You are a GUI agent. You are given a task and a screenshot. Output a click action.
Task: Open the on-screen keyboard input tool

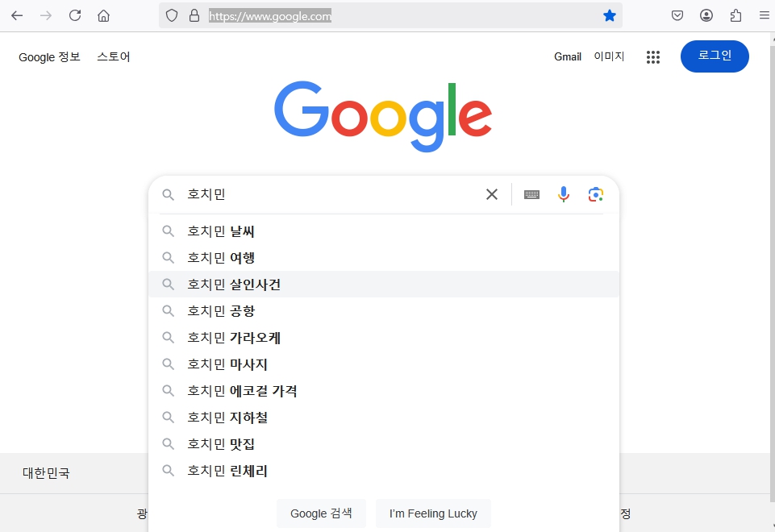pos(531,194)
